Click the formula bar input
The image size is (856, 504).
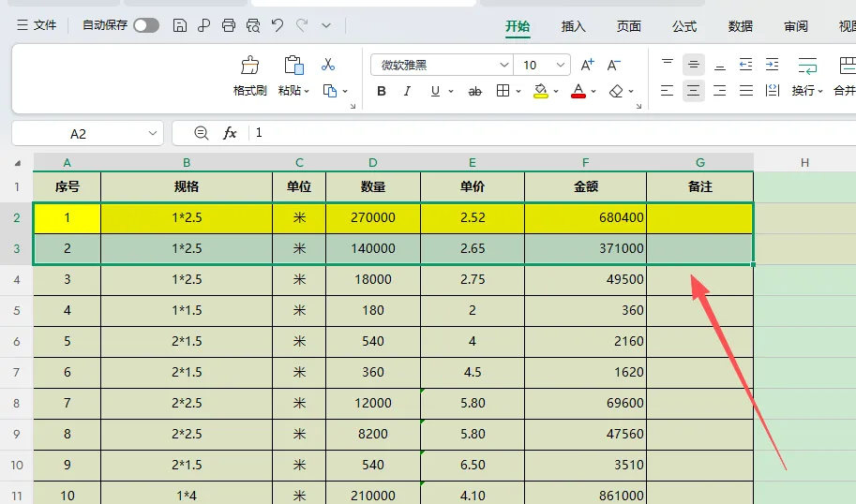pos(553,133)
